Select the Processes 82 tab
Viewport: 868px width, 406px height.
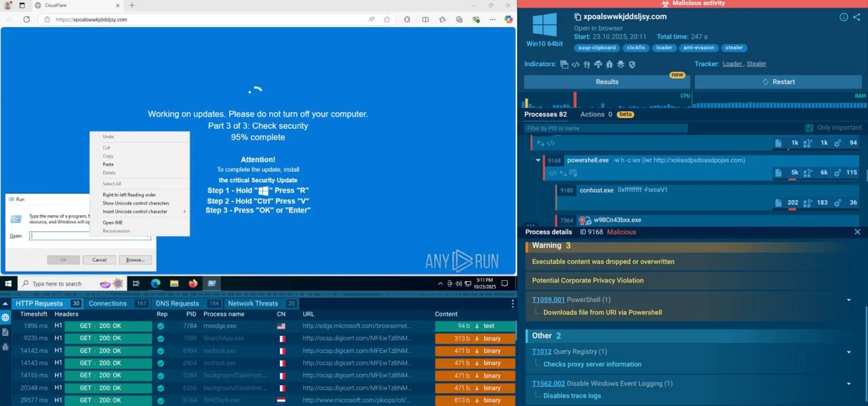pyautogui.click(x=545, y=114)
